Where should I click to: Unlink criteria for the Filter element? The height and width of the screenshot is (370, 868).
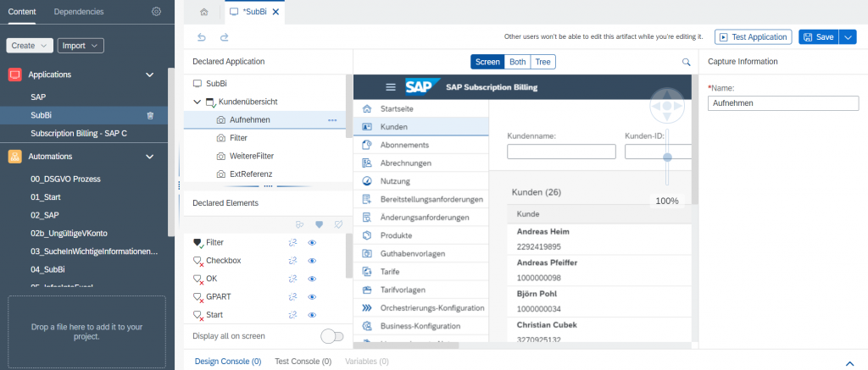point(292,243)
